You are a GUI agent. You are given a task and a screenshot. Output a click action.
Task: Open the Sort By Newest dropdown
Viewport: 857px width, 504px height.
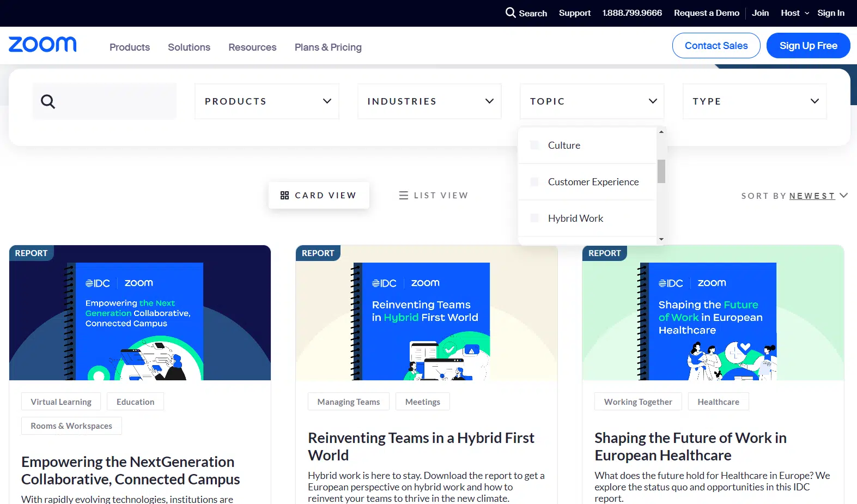click(818, 196)
